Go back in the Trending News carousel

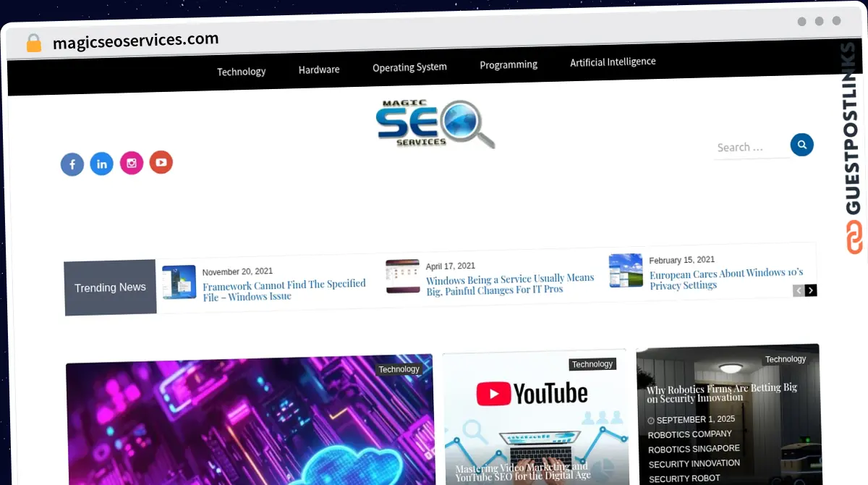[798, 290]
